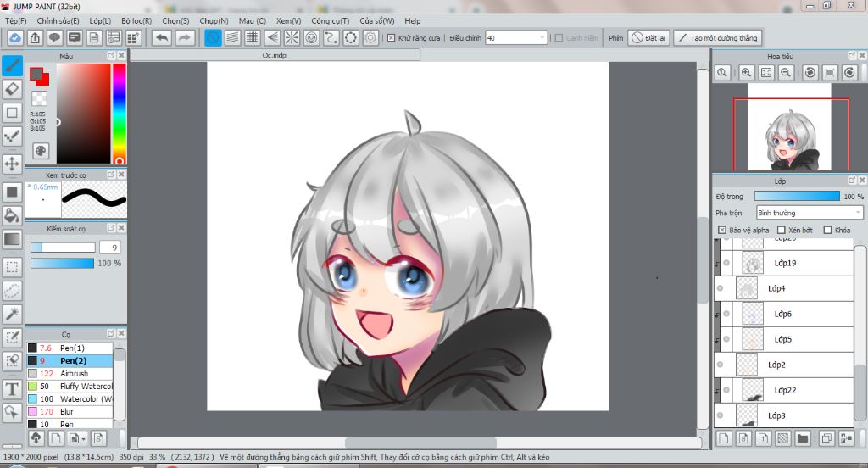Select the Oc.mdp document tab
The image size is (868, 468).
tap(275, 55)
